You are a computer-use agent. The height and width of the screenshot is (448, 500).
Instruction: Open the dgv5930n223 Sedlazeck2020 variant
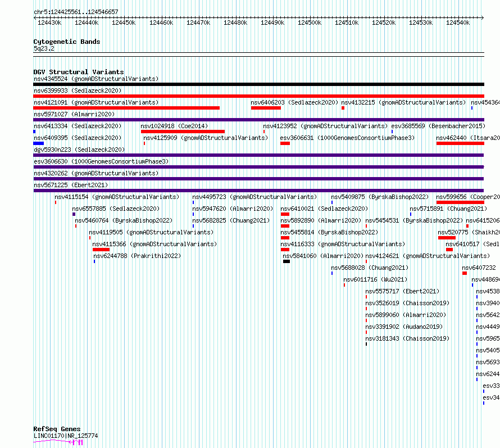[x=79, y=150]
